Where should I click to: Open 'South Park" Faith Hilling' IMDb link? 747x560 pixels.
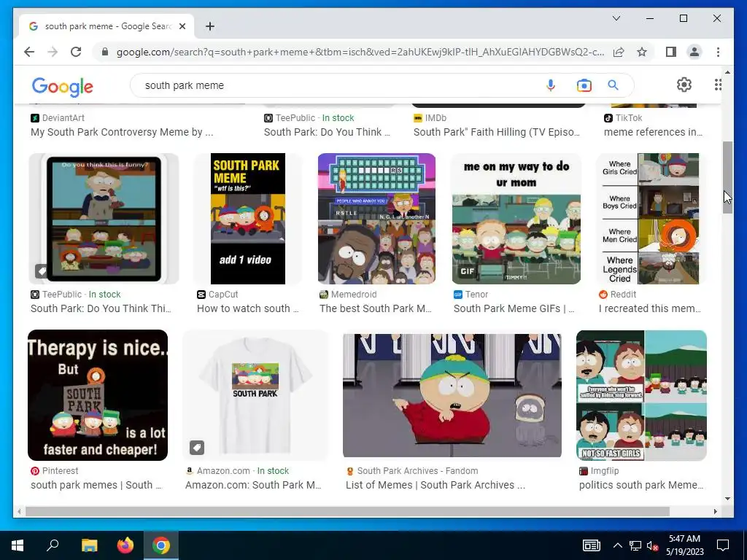click(496, 133)
